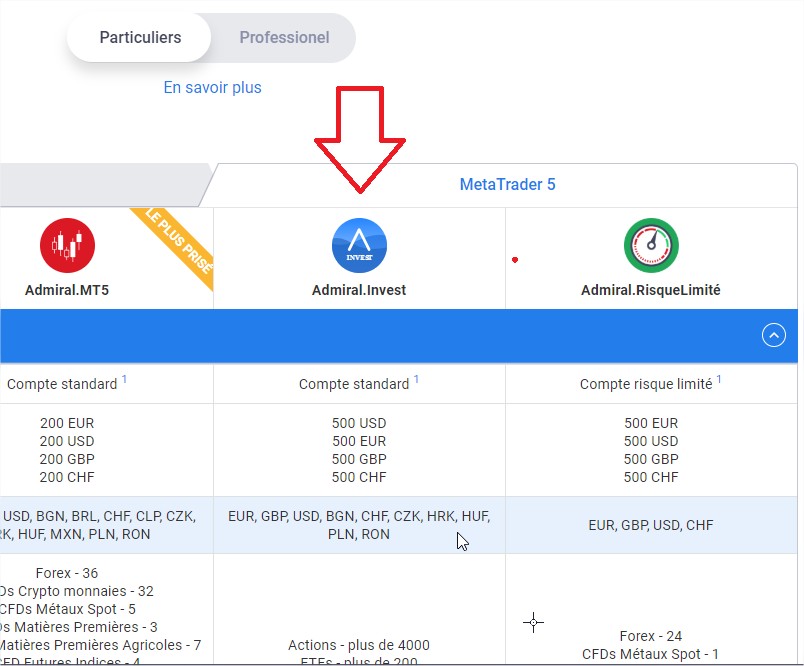804x666 pixels.
Task: Click 200 EUR minimum deposit value
Action: (67, 423)
